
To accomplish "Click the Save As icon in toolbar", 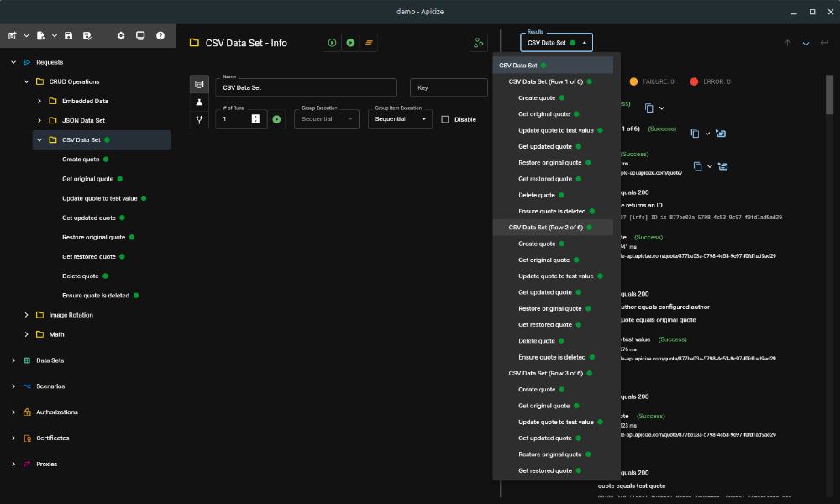I will point(87,36).
